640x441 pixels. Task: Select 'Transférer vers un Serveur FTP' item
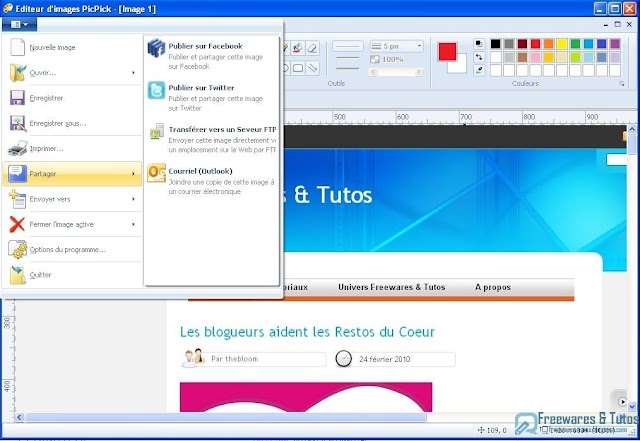pyautogui.click(x=211, y=139)
